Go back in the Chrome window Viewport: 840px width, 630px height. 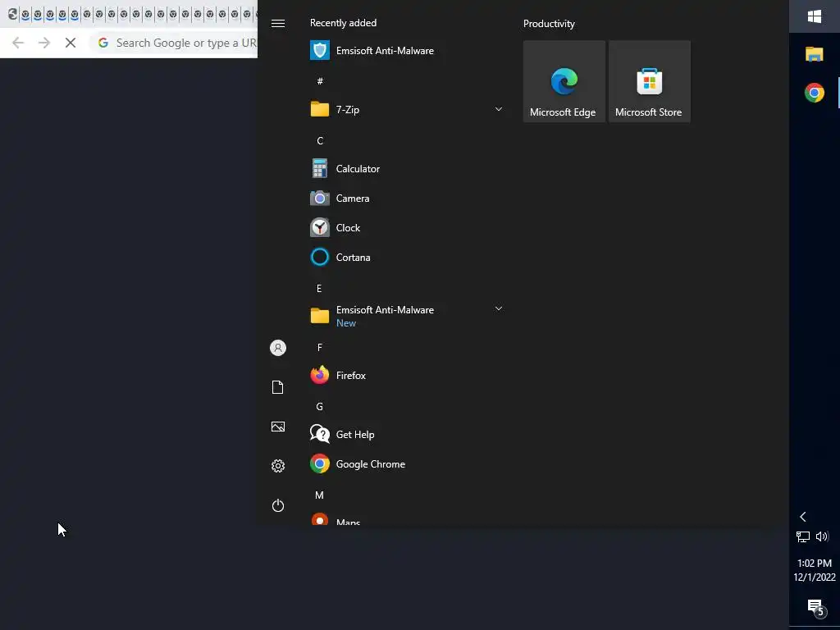tap(18, 43)
